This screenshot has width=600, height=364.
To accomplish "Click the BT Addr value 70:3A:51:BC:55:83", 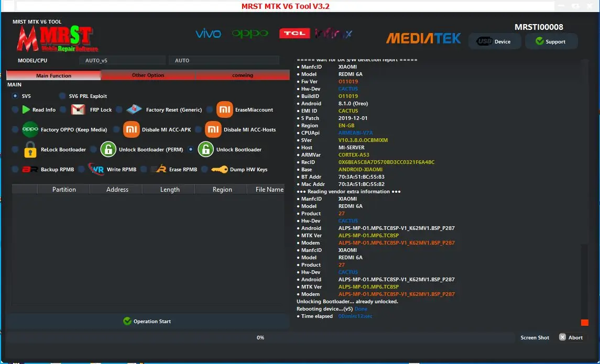I will click(361, 177).
